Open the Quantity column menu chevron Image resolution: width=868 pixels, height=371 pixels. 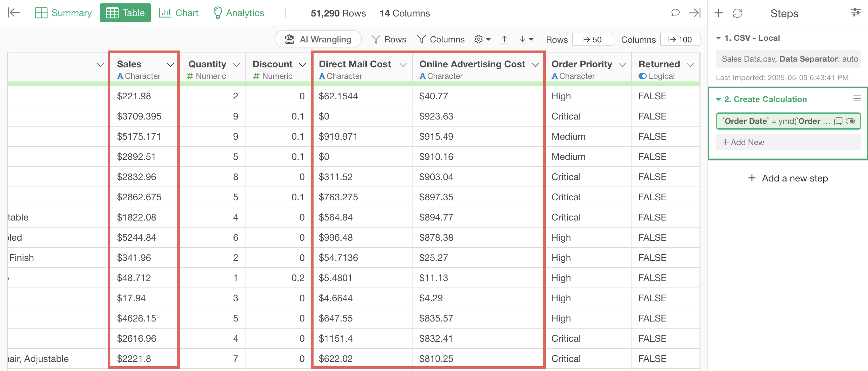point(236,65)
